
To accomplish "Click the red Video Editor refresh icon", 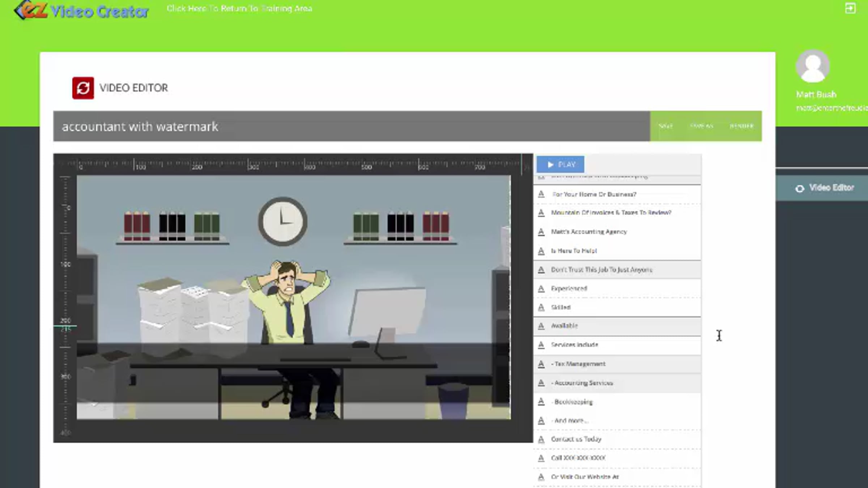I will coord(83,88).
